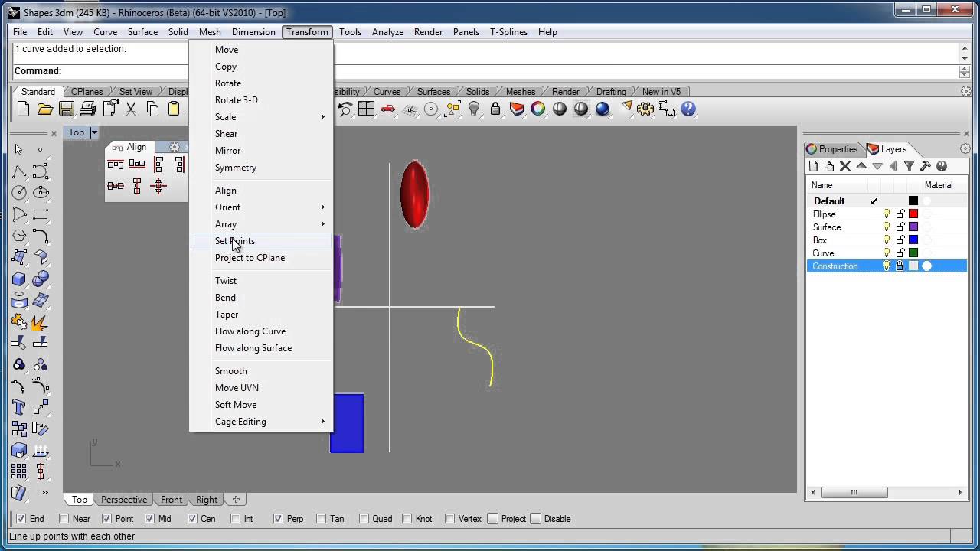Open a file with folder icon
Screen dimensions: 980x551
44,109
